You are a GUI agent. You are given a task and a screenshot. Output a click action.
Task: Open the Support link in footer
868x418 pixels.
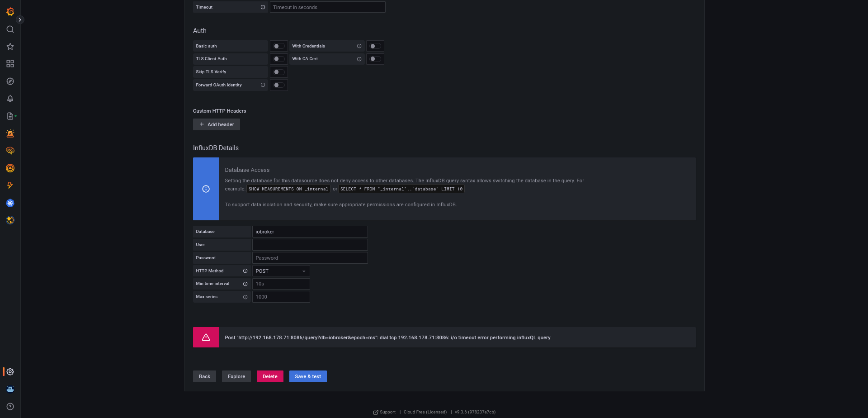coord(384,412)
